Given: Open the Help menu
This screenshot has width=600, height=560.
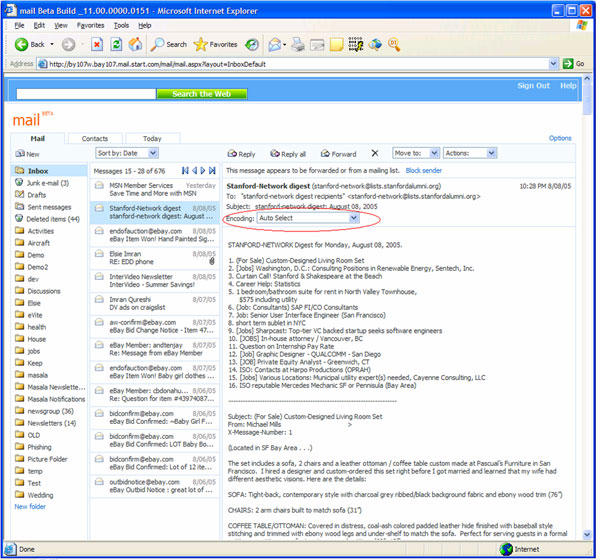Looking at the screenshot, I should point(145,25).
